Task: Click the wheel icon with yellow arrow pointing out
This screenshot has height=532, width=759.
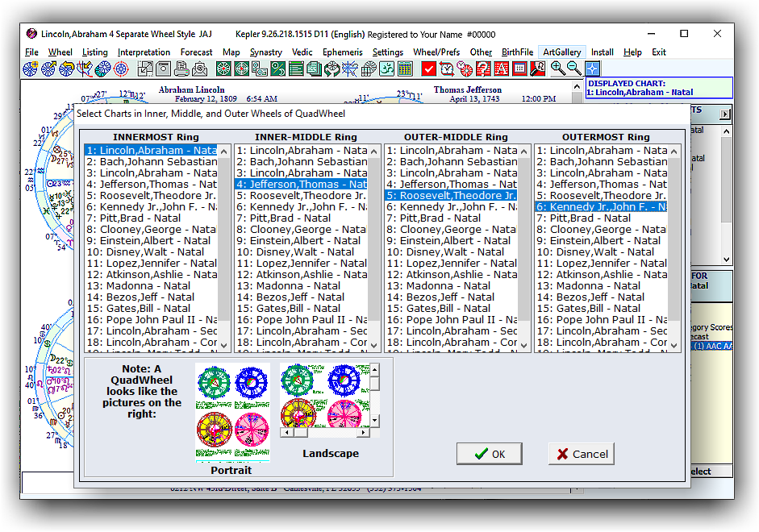Action: point(48,69)
